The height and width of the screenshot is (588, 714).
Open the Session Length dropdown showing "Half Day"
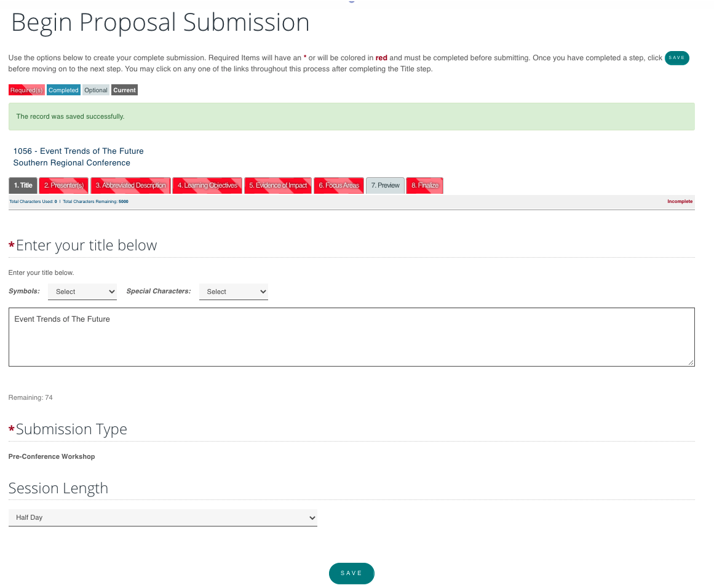click(162, 517)
